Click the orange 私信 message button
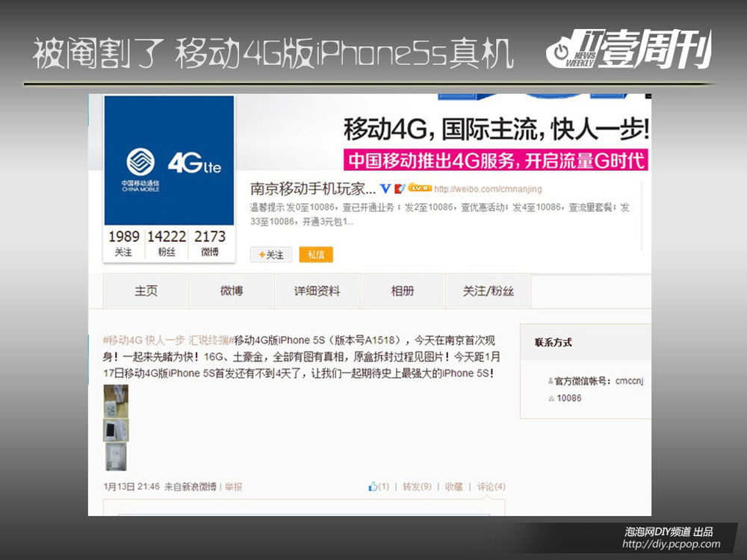Screen dimensions: 747x560 click(x=316, y=255)
